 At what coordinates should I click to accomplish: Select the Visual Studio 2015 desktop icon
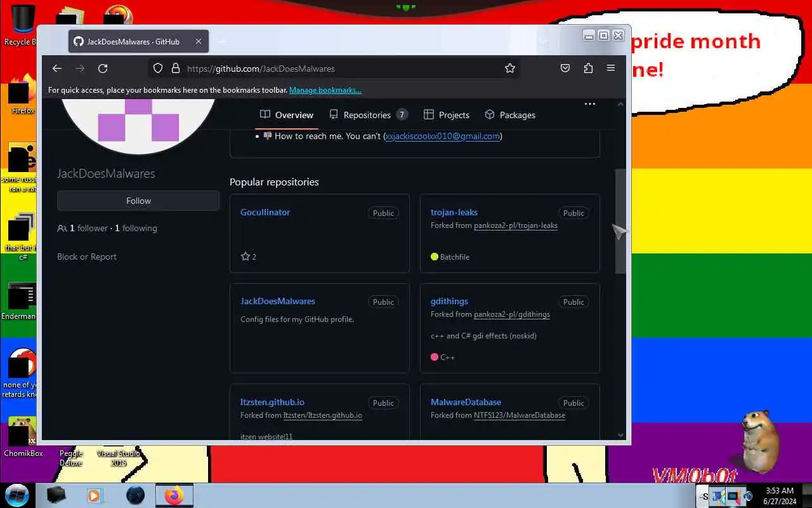[119, 457]
